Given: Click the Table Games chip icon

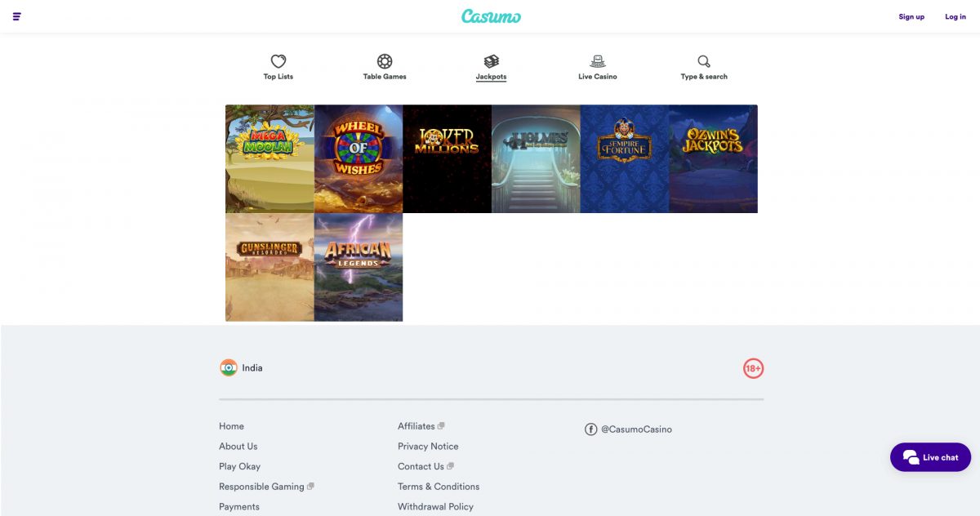Looking at the screenshot, I should [385, 61].
